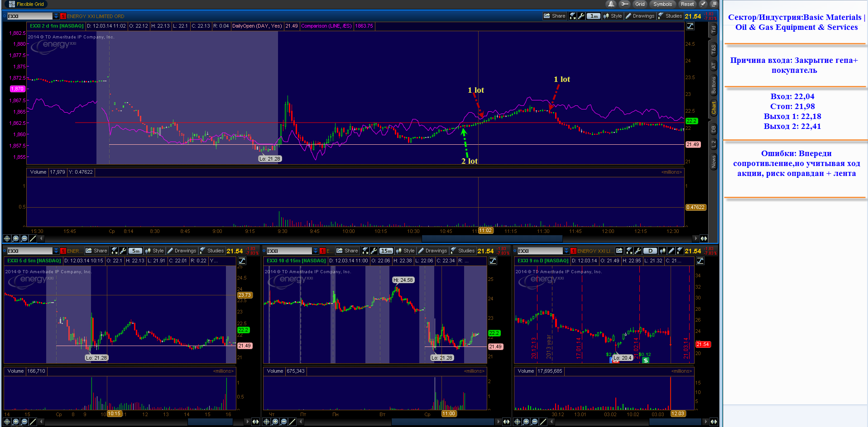This screenshot has height=427, width=868.
Task: Select pan crosshair tool under main chart
Action: coord(7,238)
